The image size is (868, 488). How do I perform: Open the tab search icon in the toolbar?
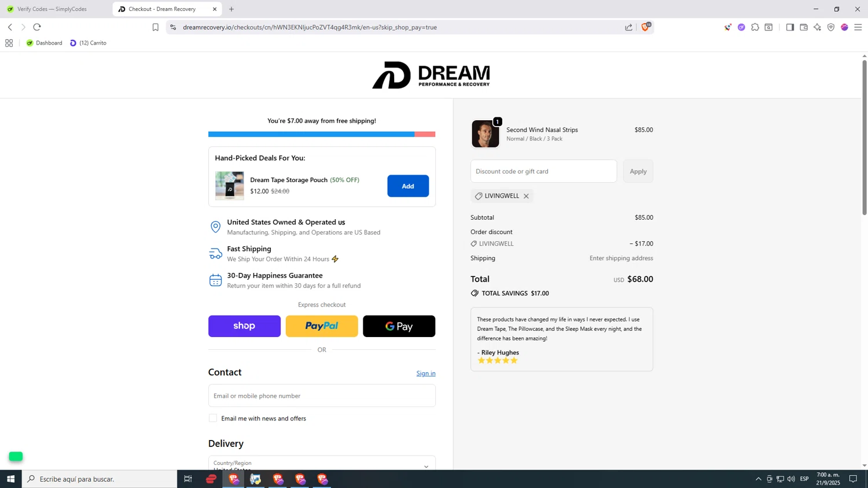point(768,27)
